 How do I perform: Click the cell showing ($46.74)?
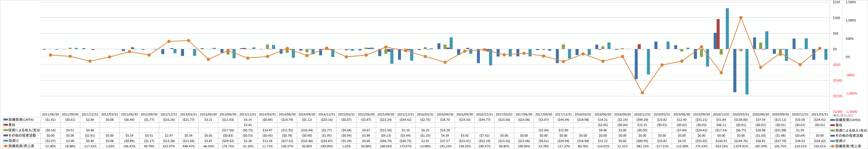tap(386, 141)
